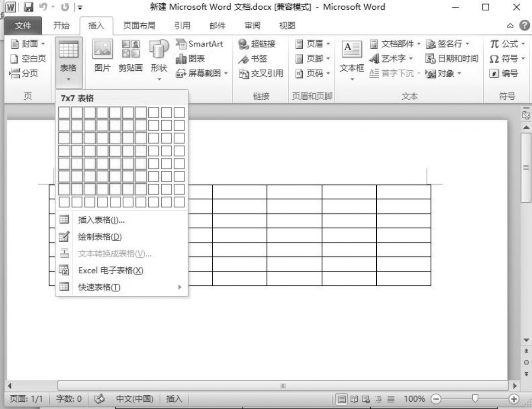Viewport: 532px width, 409px height.
Task: Click the SmartArt button
Action: (199, 44)
